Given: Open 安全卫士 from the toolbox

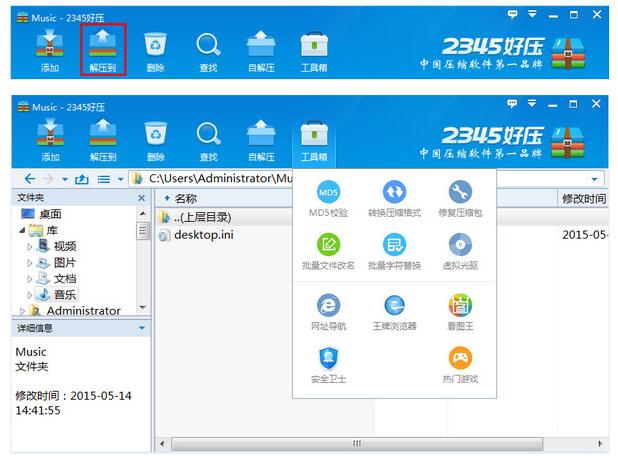Looking at the screenshot, I should coord(328,365).
